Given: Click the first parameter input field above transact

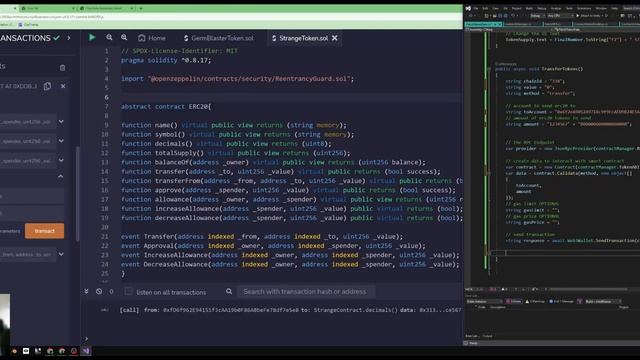Looking at the screenshot, I should click(32, 196).
